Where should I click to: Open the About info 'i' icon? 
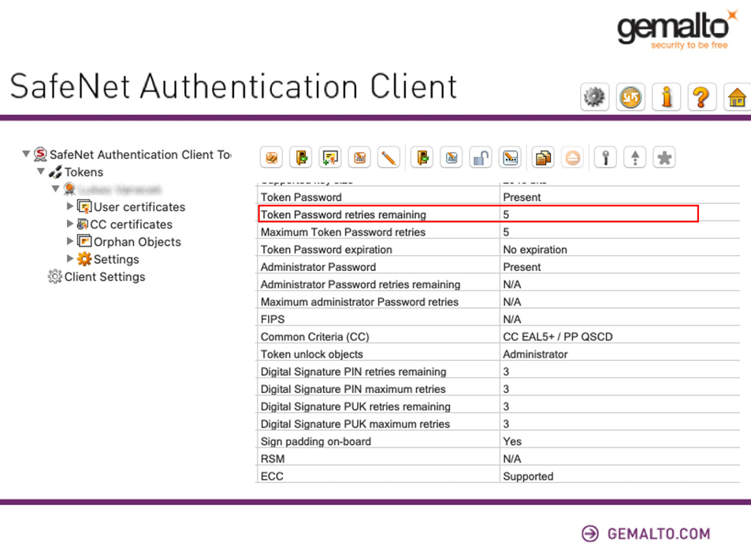click(x=666, y=97)
